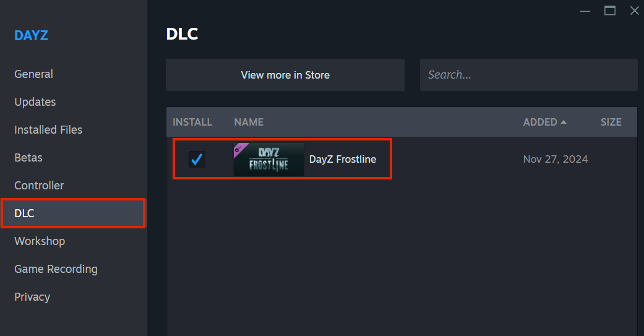
Task: Click the purple DLC badge on thumbnail
Action: point(239,149)
